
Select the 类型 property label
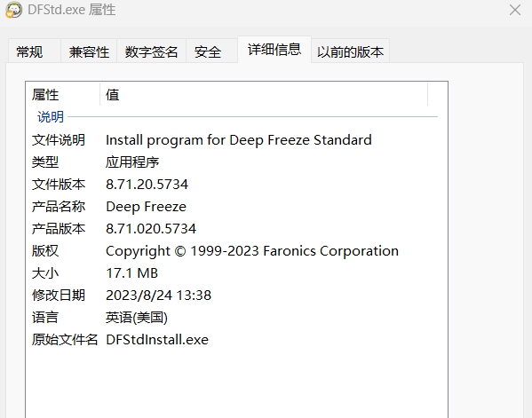[x=45, y=162]
